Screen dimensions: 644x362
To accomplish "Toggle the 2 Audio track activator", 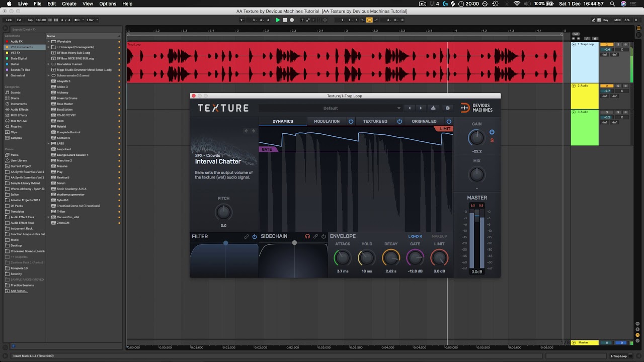I will pyautogui.click(x=608, y=86).
